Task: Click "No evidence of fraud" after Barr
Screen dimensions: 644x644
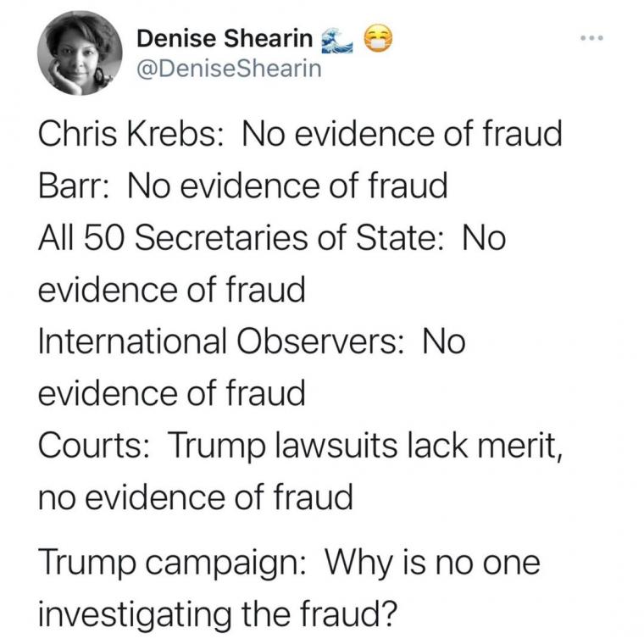Action: tap(286, 187)
